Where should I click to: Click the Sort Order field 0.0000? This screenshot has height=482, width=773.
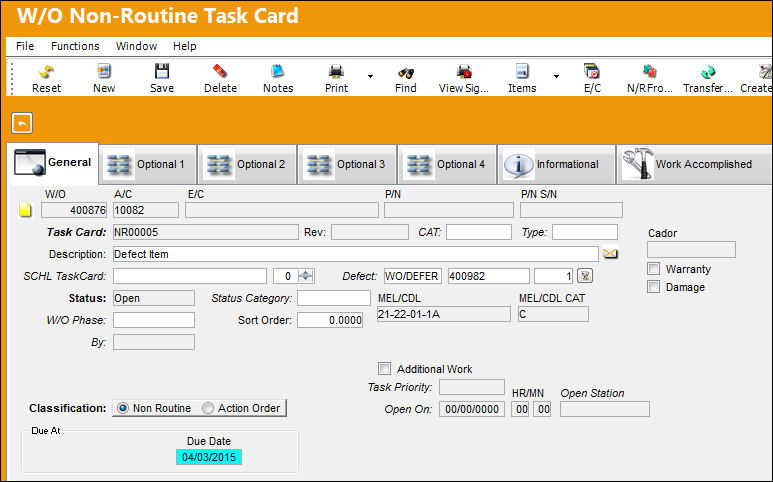pyautogui.click(x=330, y=320)
